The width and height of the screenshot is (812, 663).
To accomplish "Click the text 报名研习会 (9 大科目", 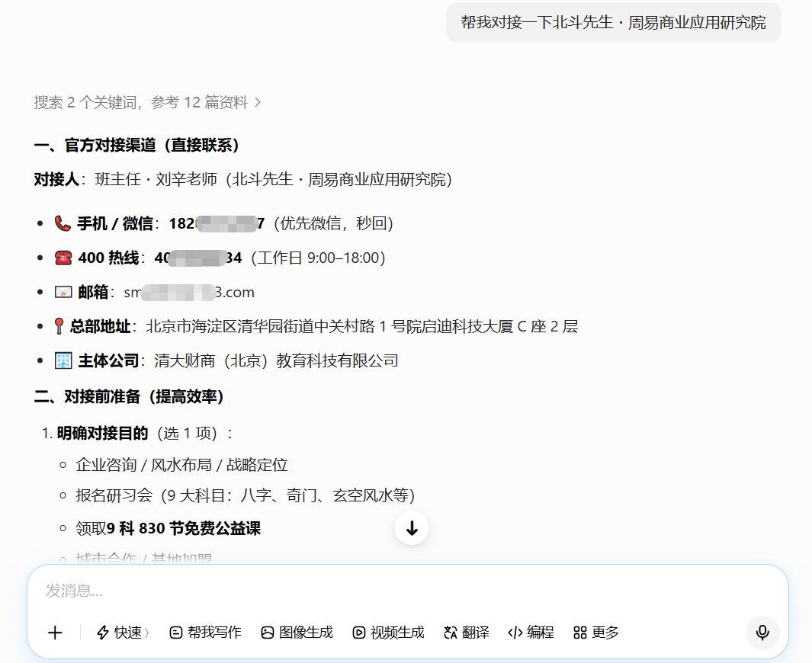I will click(x=150, y=495).
